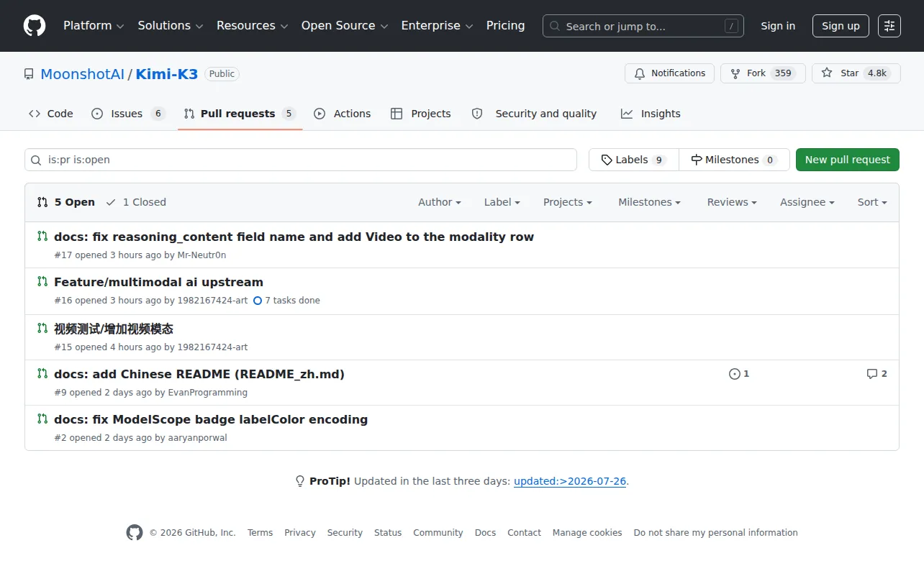Image resolution: width=924 pixels, height=571 pixels.
Task: Open the Labels list
Action: 634,160
